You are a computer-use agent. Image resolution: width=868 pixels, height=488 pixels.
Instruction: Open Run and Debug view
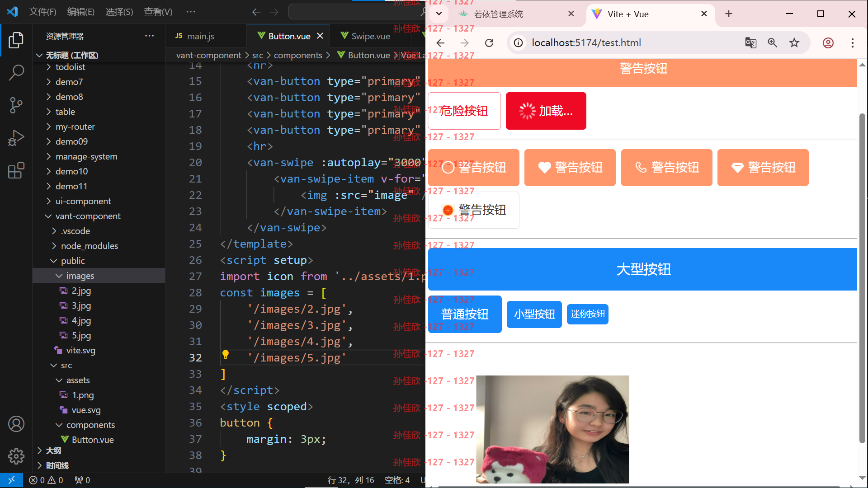(16, 138)
